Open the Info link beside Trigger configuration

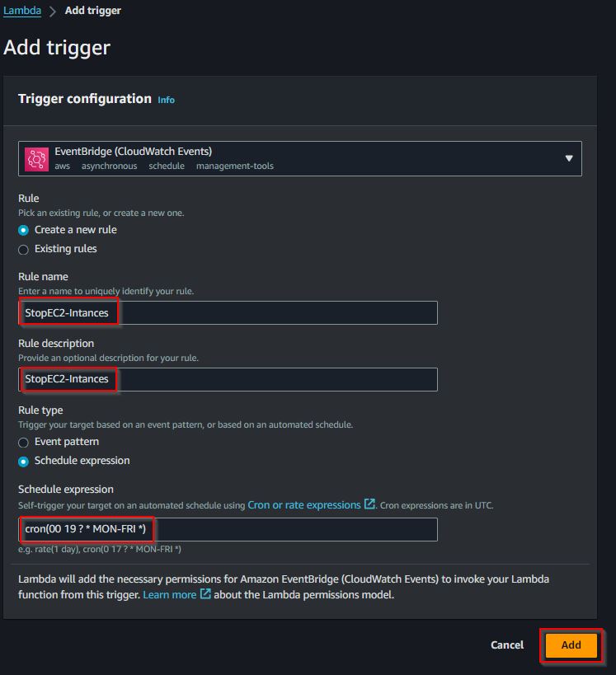coord(166,100)
